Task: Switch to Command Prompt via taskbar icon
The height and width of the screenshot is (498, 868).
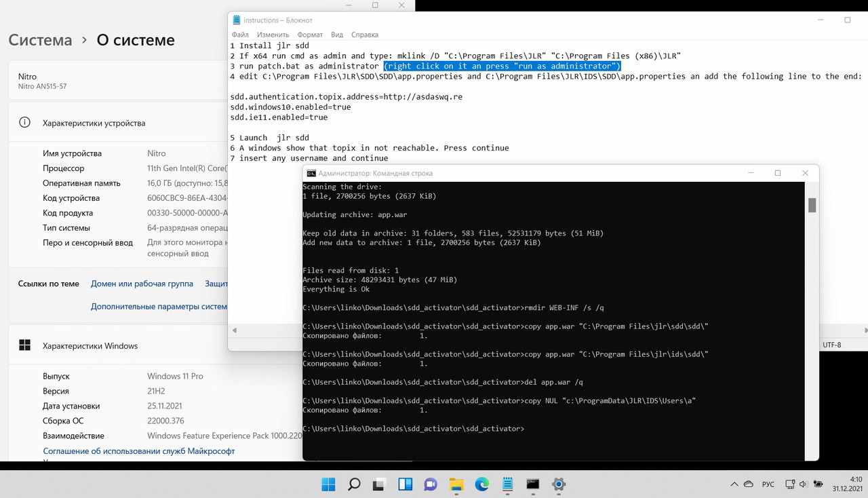Action: (x=533, y=484)
